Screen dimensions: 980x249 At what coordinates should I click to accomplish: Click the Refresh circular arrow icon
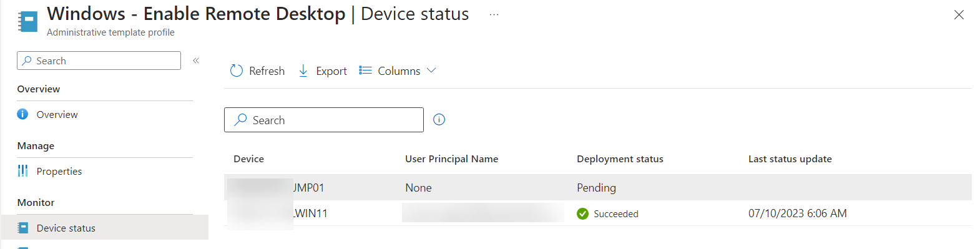(236, 71)
